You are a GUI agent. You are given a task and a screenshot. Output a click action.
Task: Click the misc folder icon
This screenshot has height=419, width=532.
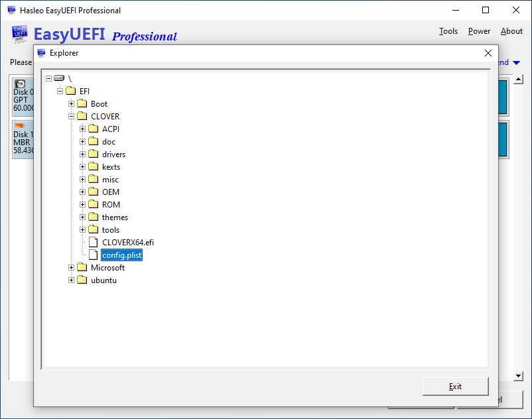tap(94, 179)
